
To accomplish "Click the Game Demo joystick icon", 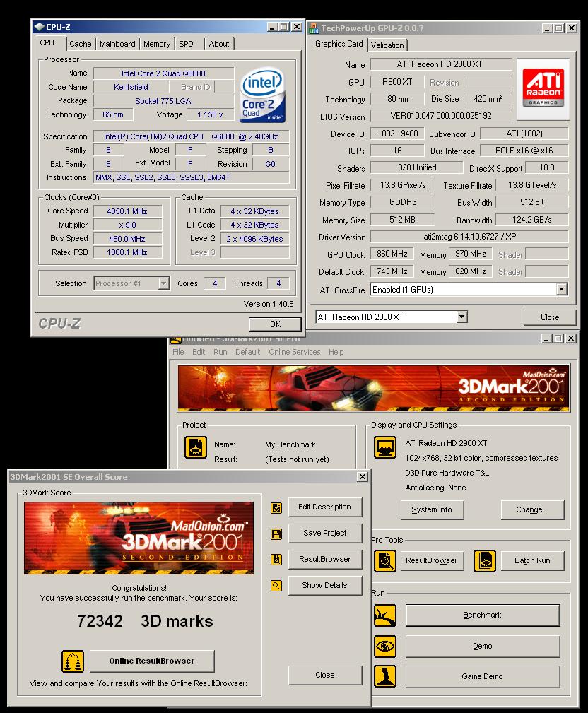I will 384,676.
